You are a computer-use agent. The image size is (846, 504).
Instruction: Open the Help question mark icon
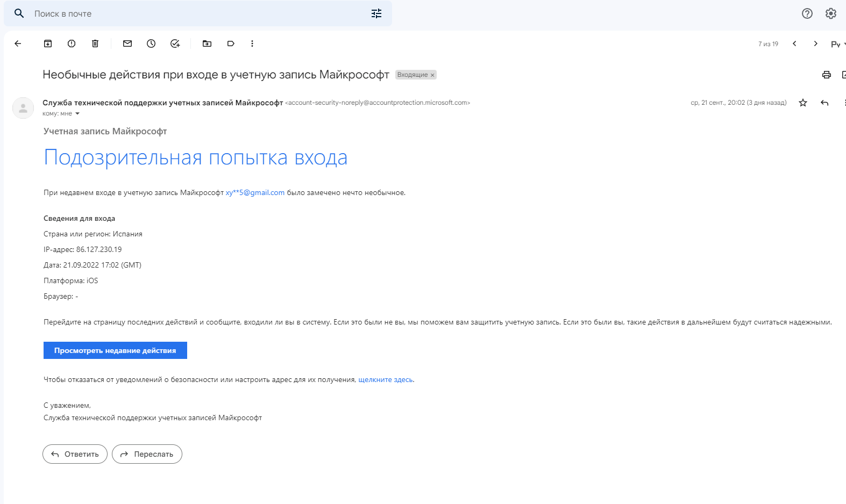807,13
